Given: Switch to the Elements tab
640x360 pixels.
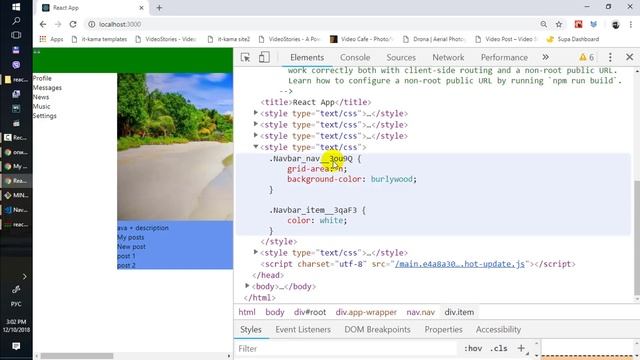Looking at the screenshot, I should point(307,58).
